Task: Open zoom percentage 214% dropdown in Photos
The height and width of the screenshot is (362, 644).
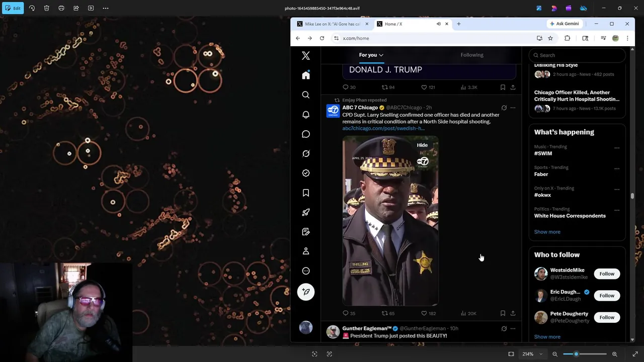Action: pos(532,354)
